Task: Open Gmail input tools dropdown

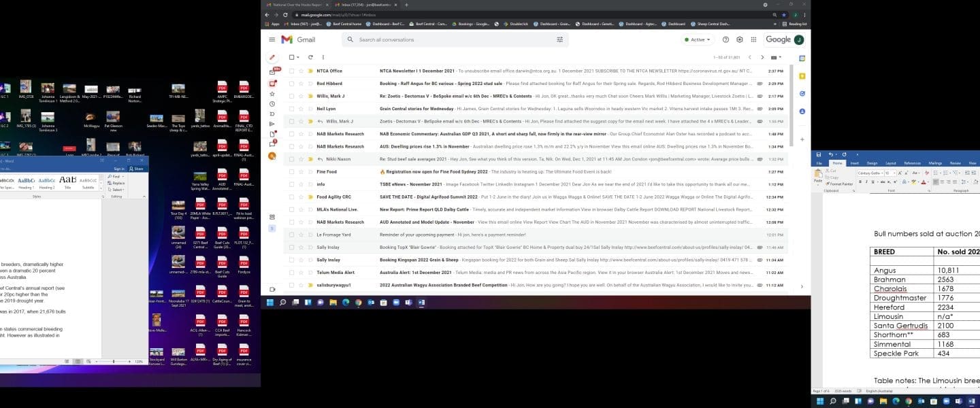Action: 777,57
